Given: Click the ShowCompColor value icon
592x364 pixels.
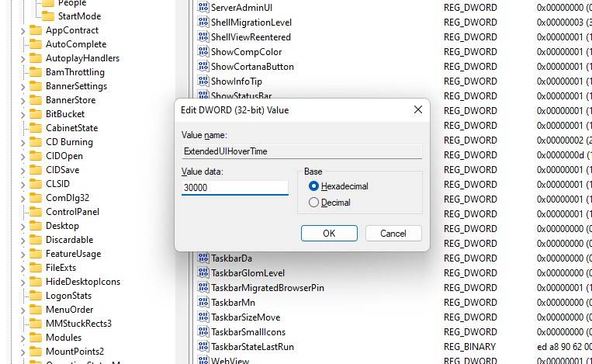Looking at the screenshot, I should point(203,51).
